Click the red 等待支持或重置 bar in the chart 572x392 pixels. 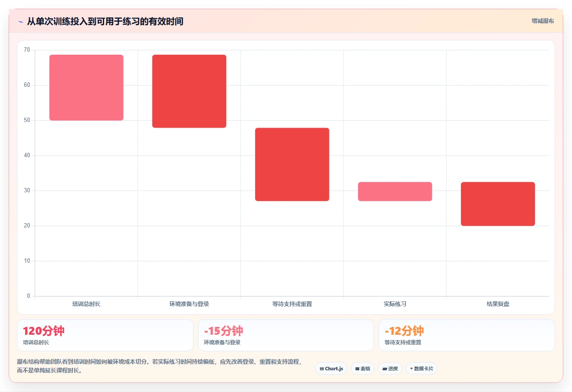292,165
